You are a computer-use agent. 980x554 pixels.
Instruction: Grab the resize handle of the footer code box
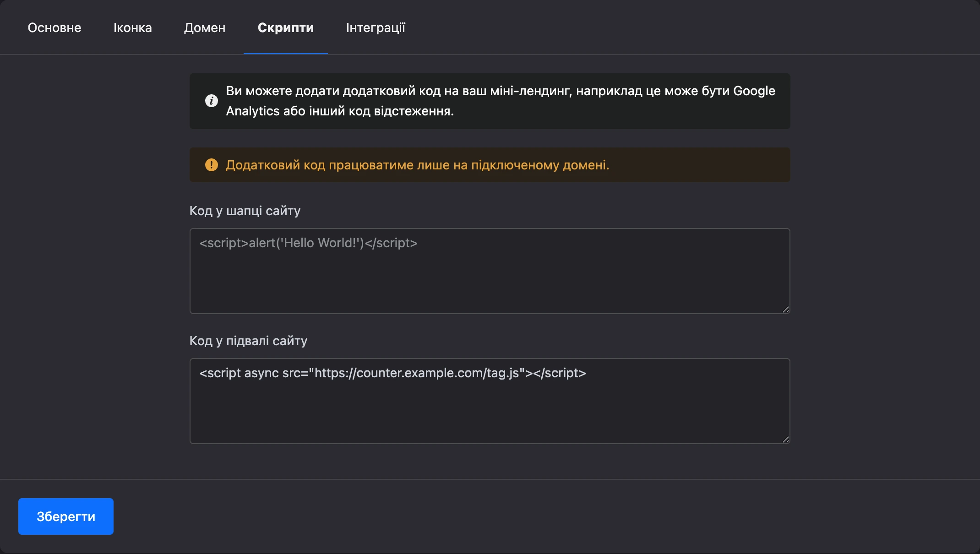[785, 440]
